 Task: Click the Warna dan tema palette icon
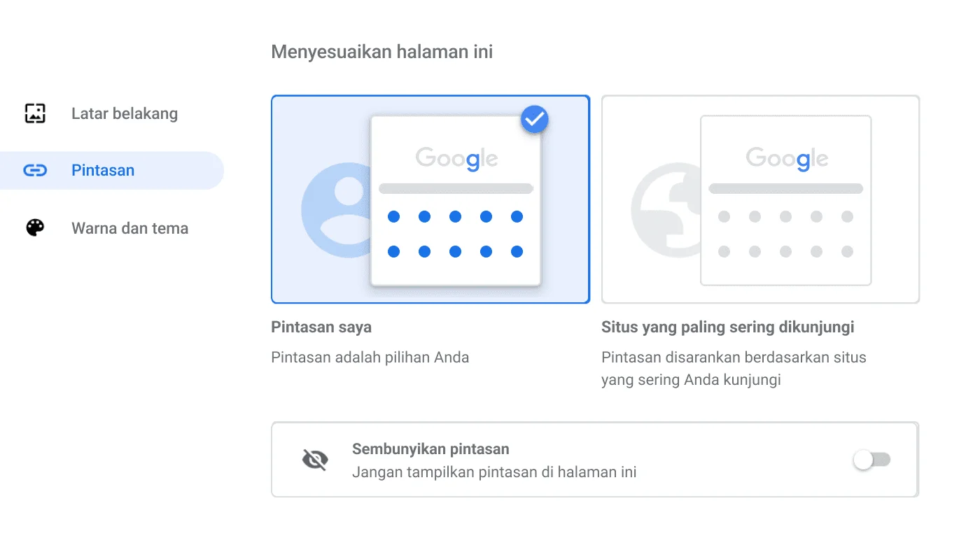(x=34, y=227)
